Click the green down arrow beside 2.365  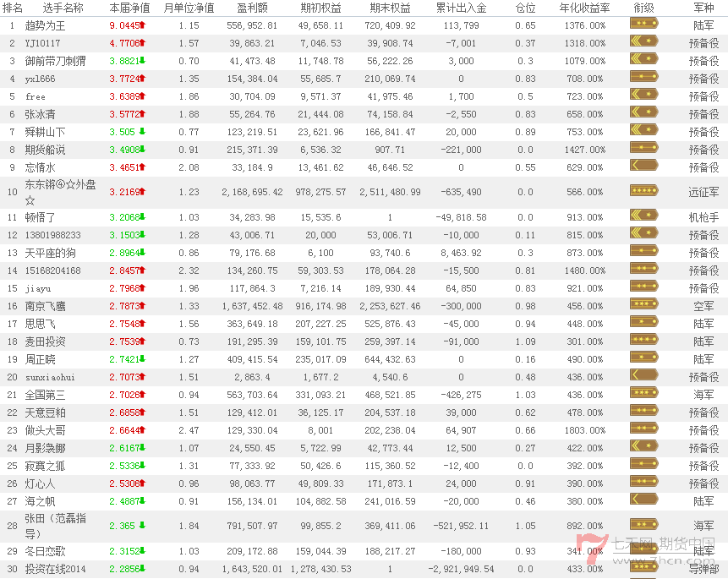click(x=142, y=525)
